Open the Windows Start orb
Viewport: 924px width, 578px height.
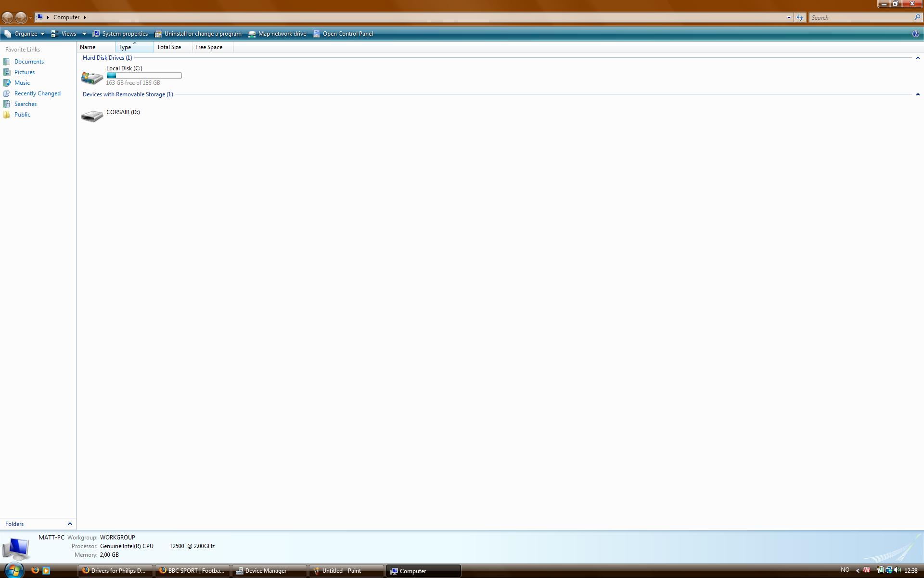pos(13,570)
